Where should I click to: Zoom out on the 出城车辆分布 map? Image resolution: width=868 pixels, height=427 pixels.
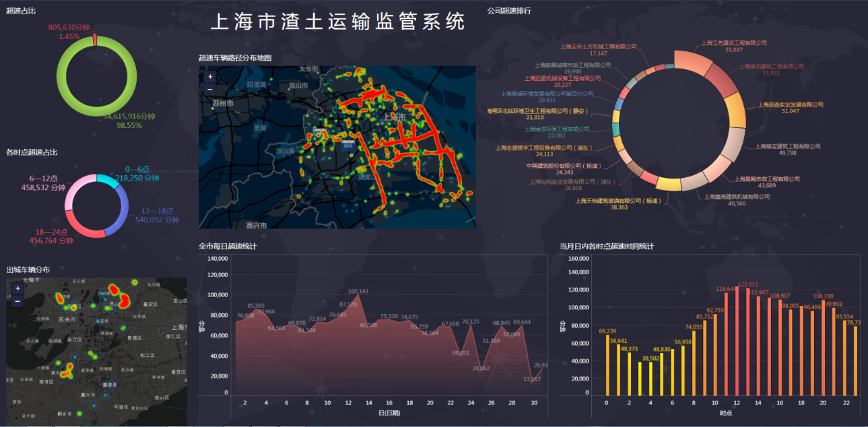pyautogui.click(x=18, y=301)
